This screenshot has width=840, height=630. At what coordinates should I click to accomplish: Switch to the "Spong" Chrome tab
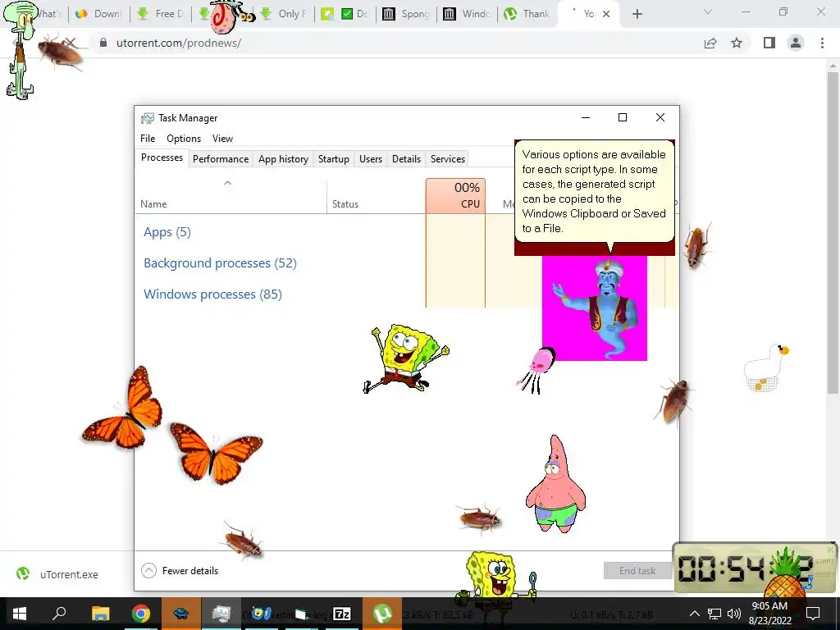click(x=406, y=14)
